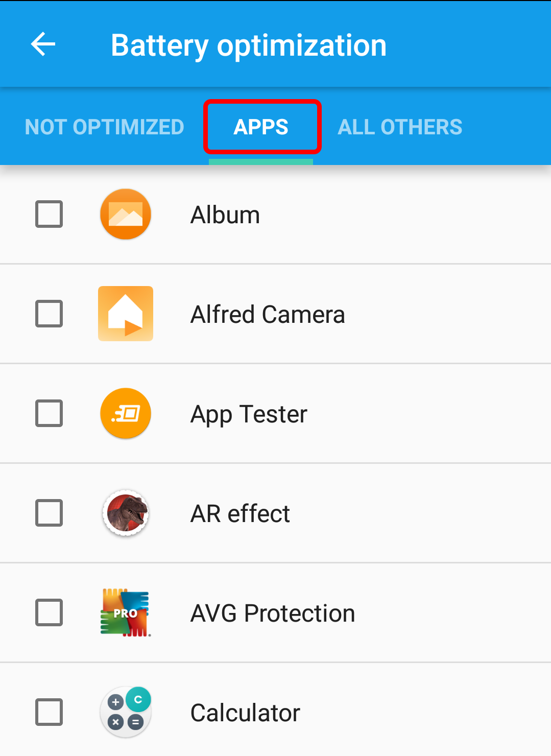Tick the AR effect checkbox

click(x=49, y=513)
